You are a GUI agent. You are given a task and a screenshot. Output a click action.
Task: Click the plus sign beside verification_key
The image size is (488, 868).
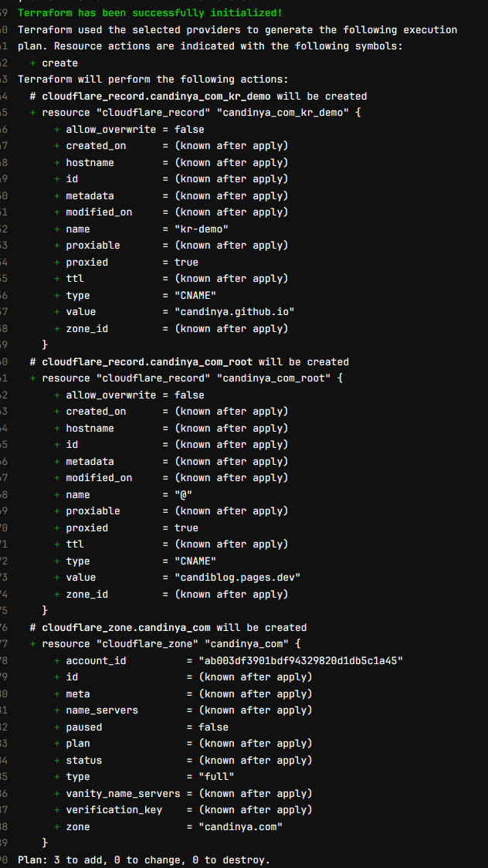point(57,810)
